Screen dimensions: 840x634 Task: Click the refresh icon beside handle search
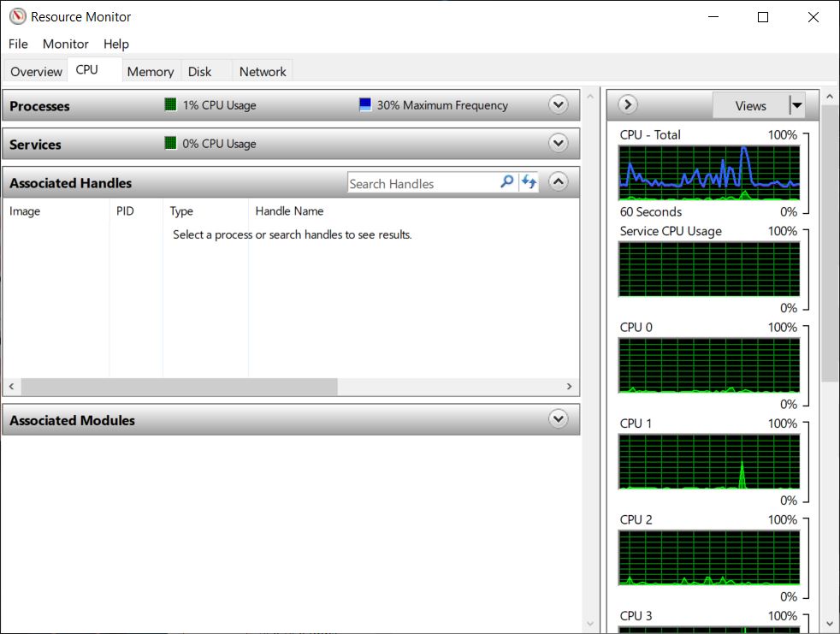pos(529,182)
